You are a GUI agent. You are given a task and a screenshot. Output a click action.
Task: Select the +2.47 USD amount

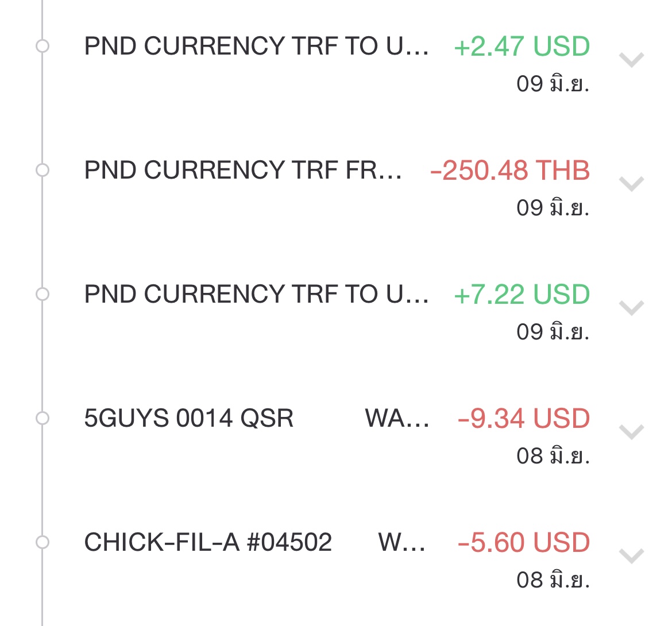coord(522,47)
